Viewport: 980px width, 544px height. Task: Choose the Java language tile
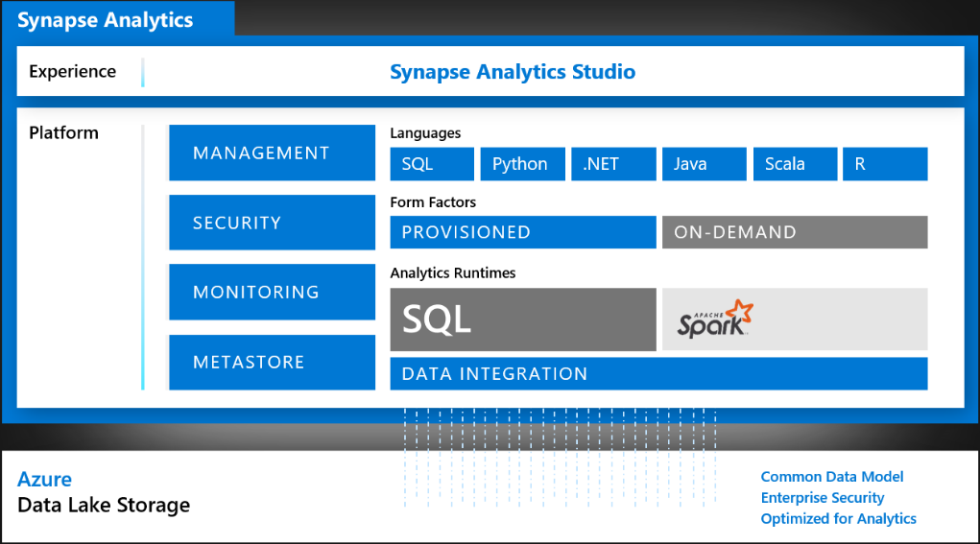[x=705, y=164]
